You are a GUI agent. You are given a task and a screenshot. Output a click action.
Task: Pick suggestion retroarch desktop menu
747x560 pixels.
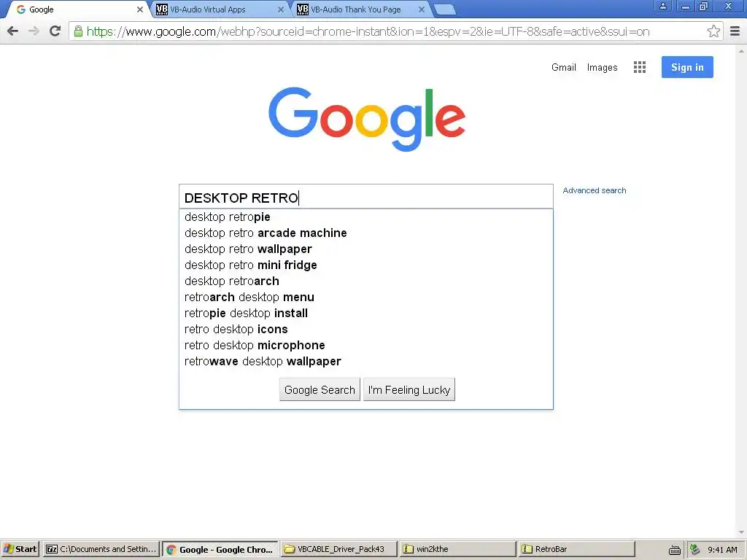[x=366, y=297]
